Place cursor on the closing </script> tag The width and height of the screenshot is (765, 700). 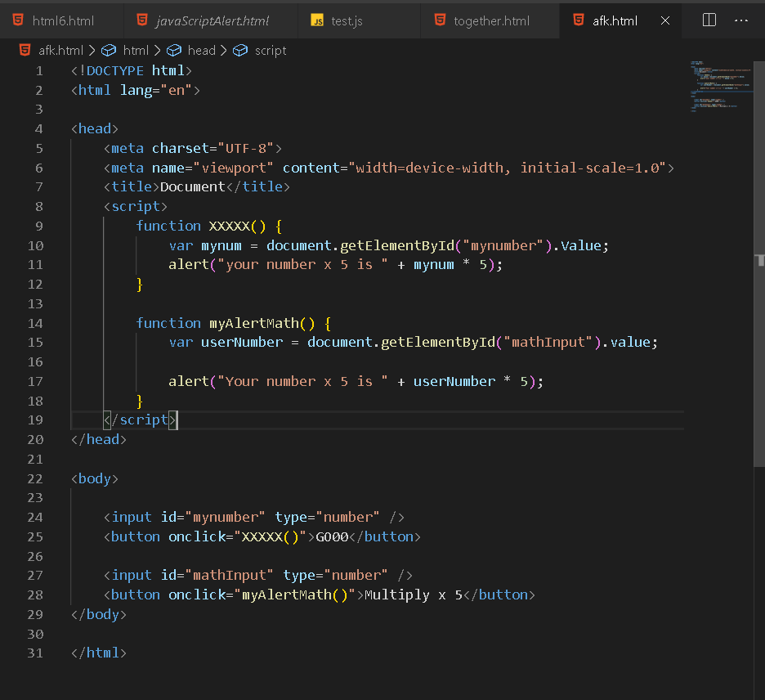(141, 420)
